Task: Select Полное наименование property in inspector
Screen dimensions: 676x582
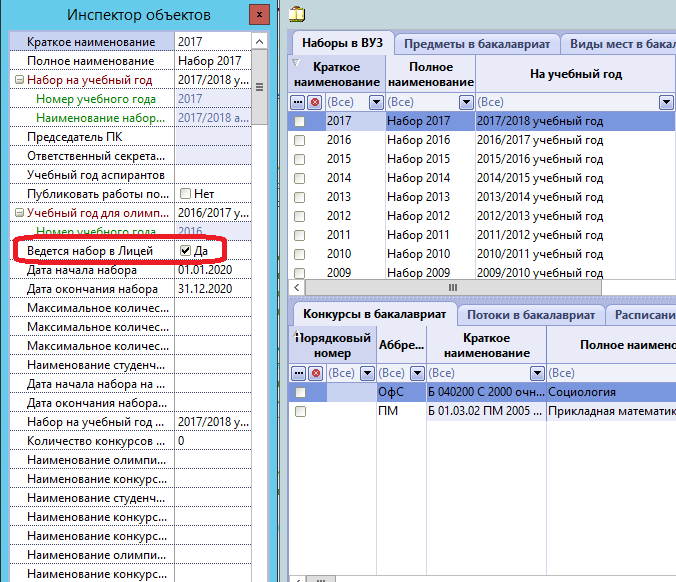Action: pyautogui.click(x=130, y=61)
